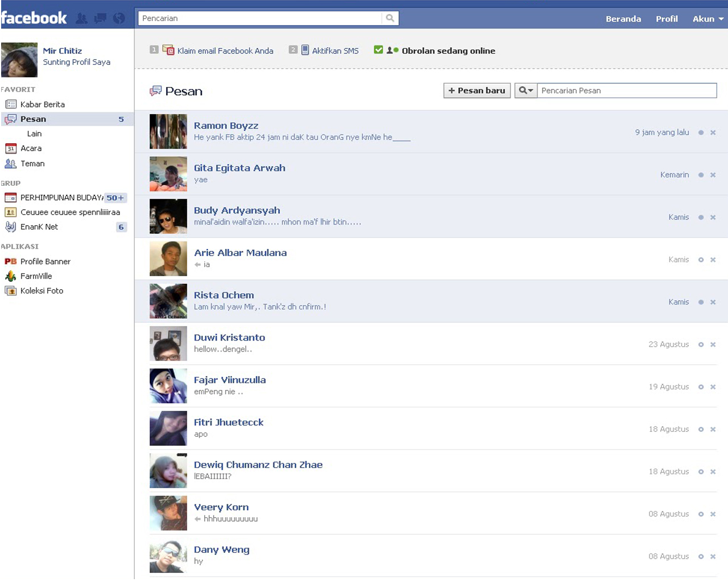The height and width of the screenshot is (582, 728).
Task: Mark Ramon Boyzz message as read
Action: point(701,132)
